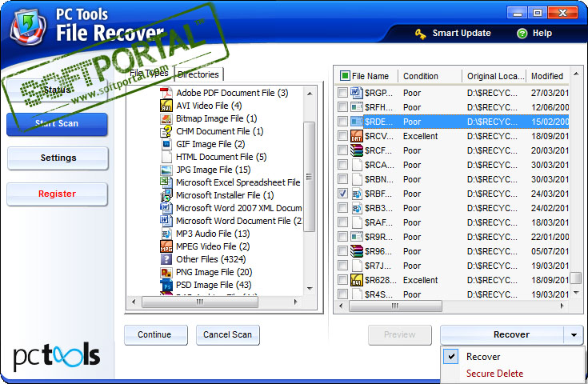Click the JPG Image File icon
The height and width of the screenshot is (384, 588).
point(166,170)
